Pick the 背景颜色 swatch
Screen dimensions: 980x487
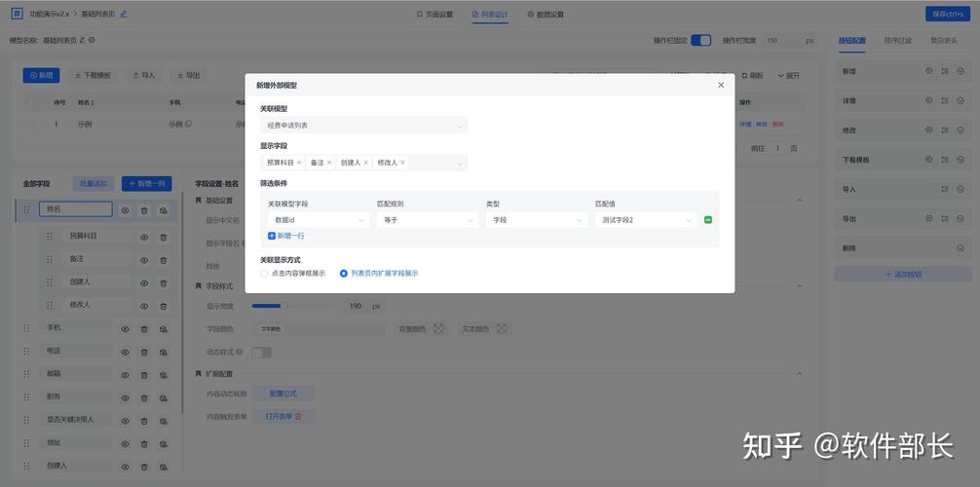pos(439,329)
